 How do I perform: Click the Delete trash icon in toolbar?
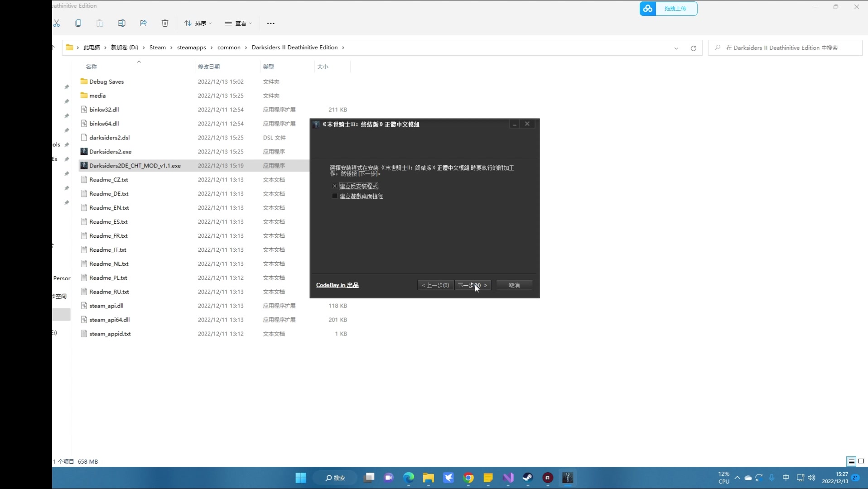pos(165,23)
